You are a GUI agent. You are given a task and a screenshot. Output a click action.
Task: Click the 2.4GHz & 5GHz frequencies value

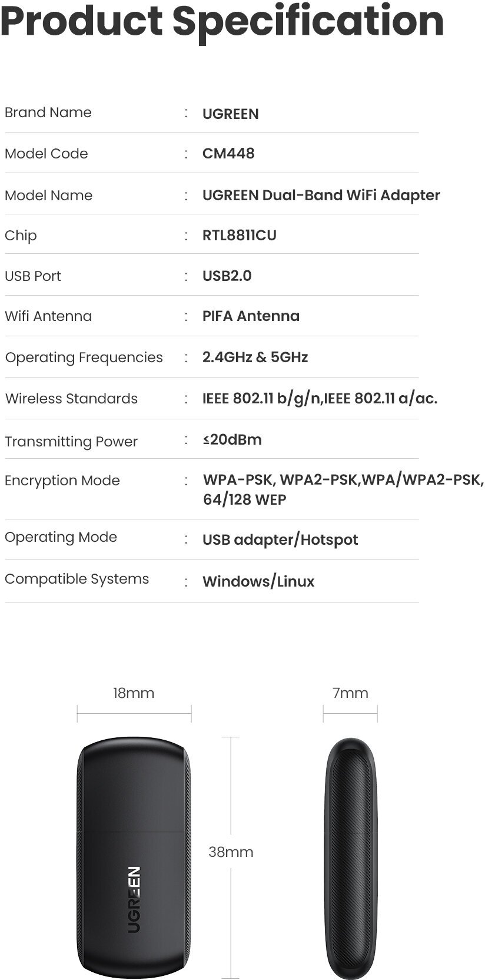255,357
